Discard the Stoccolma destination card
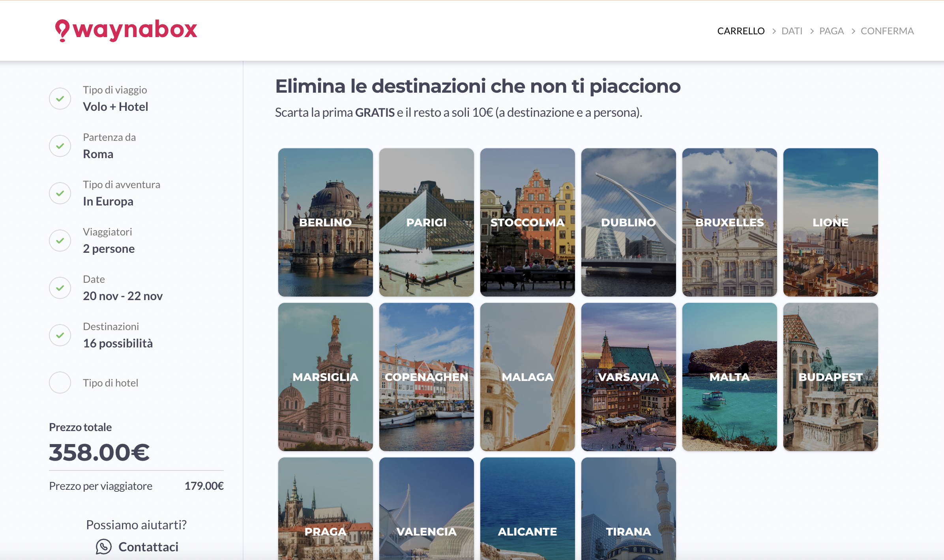Viewport: 944px width, 560px height. 528,222
